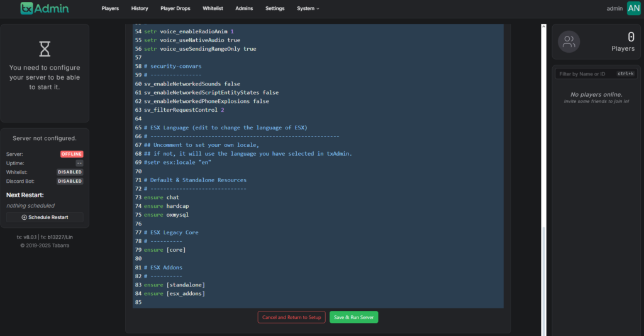Click the players group icon

click(x=569, y=41)
